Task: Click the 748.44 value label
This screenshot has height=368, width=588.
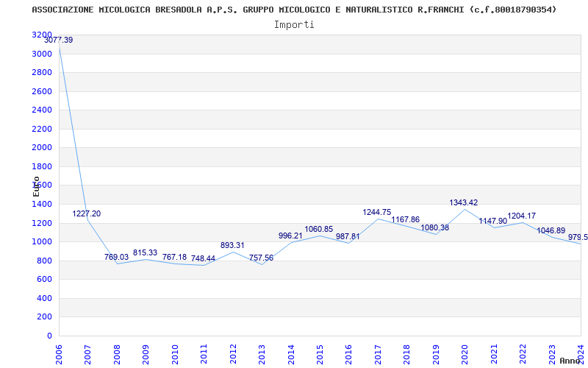Action: [204, 258]
